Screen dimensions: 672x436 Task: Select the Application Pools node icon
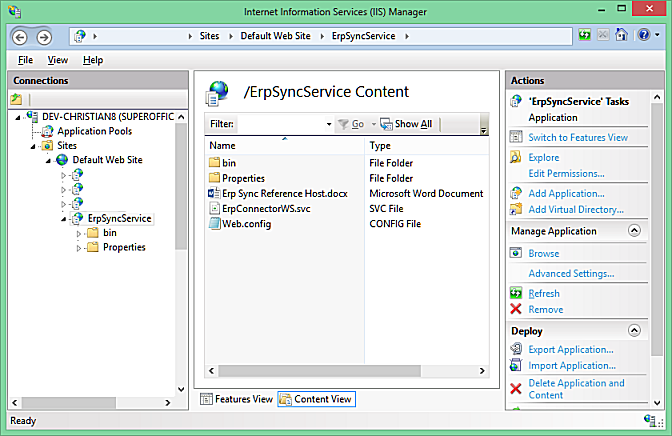click(x=47, y=131)
